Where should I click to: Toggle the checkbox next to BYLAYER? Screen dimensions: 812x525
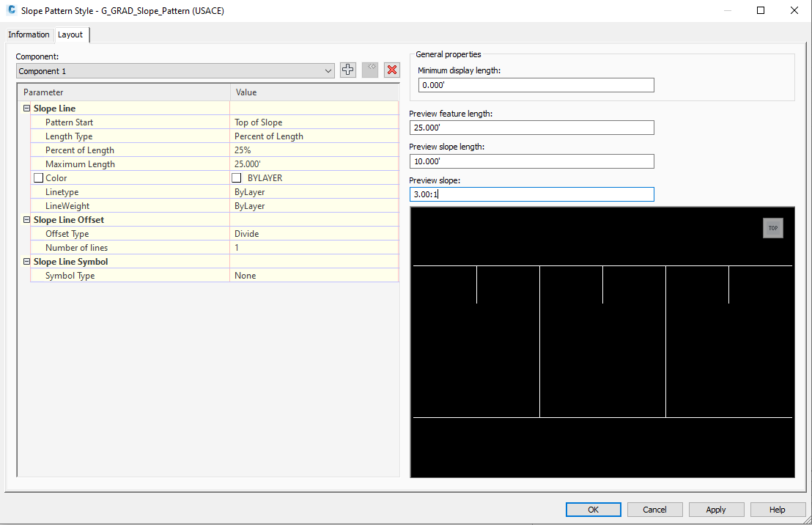click(237, 177)
